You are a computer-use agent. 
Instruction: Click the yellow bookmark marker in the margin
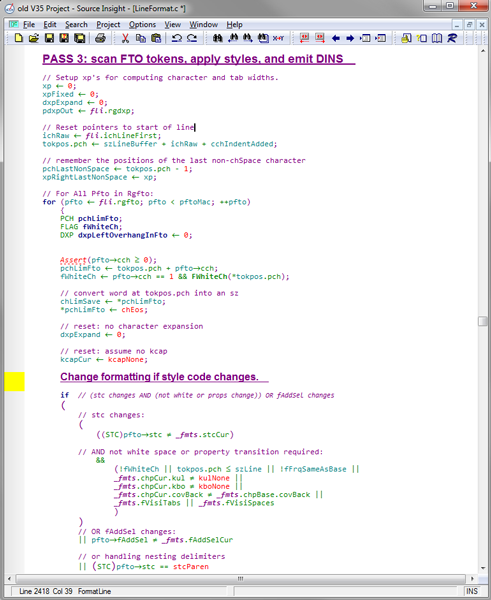[x=14, y=381]
